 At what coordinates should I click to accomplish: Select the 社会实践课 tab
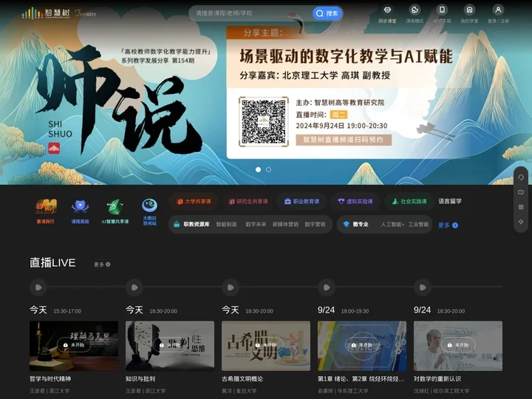pyautogui.click(x=409, y=201)
